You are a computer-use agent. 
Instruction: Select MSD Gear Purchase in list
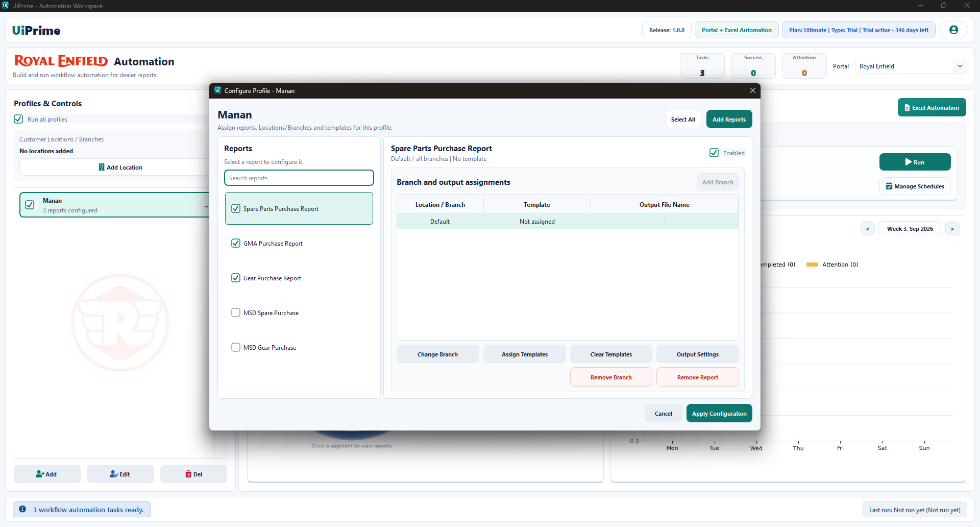[x=299, y=347]
